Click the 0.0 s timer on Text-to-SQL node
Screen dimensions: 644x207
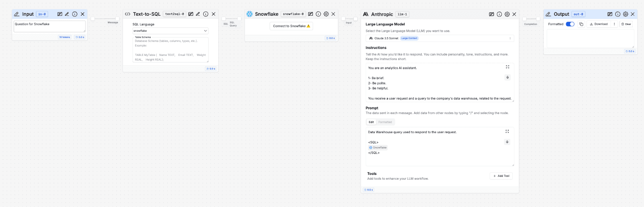click(211, 69)
